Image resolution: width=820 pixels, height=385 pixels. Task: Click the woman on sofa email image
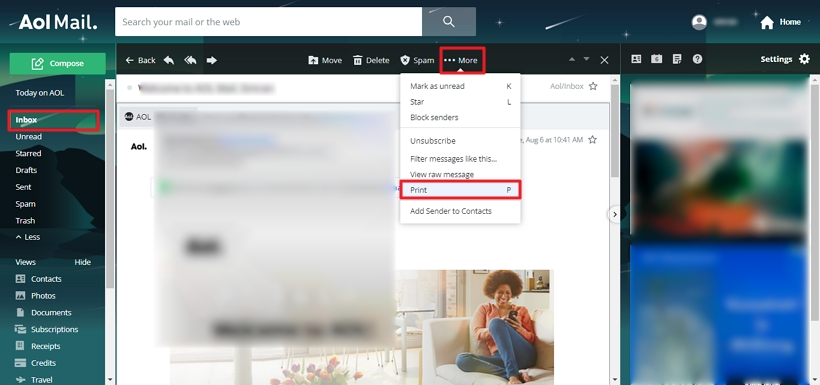[474, 327]
